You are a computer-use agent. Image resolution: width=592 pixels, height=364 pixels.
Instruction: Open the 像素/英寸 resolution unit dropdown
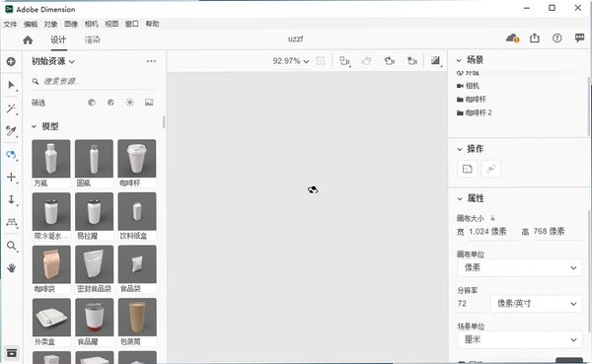(536, 304)
